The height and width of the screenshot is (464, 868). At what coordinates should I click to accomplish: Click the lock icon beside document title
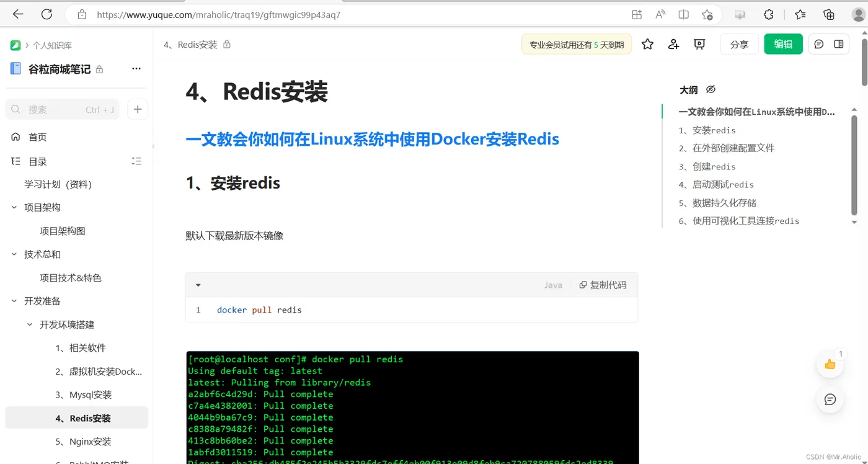(227, 45)
